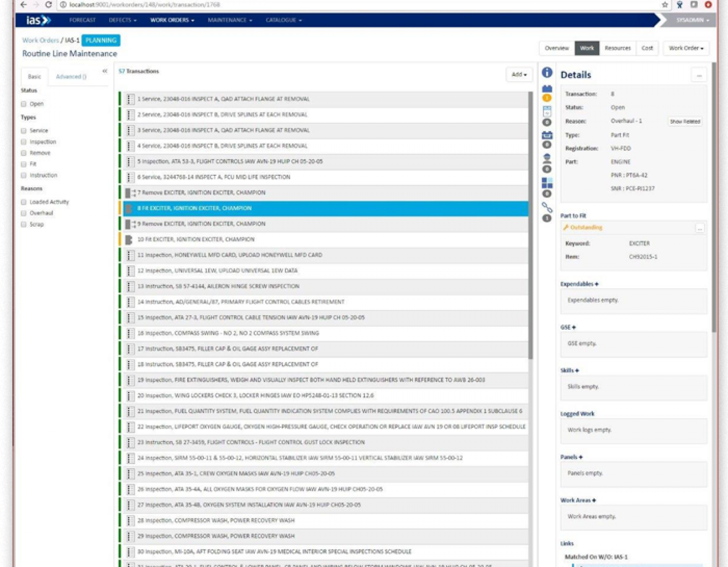Open the info icon in the sidebar
Viewport: 728px width, 567px height.
(547, 72)
